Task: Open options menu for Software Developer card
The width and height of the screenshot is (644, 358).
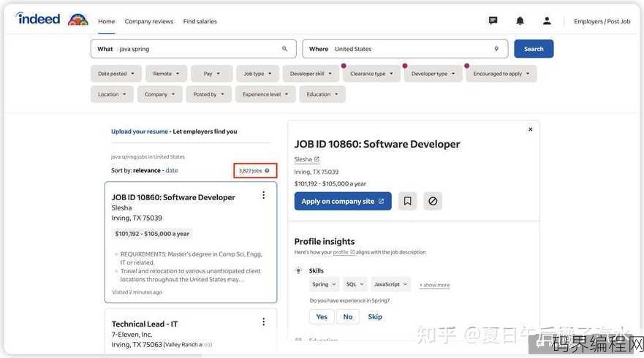Action: click(x=263, y=195)
